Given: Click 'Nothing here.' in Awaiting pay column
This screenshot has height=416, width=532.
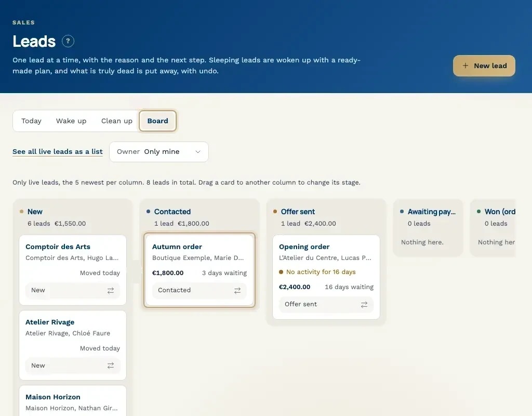Looking at the screenshot, I should pyautogui.click(x=422, y=242).
